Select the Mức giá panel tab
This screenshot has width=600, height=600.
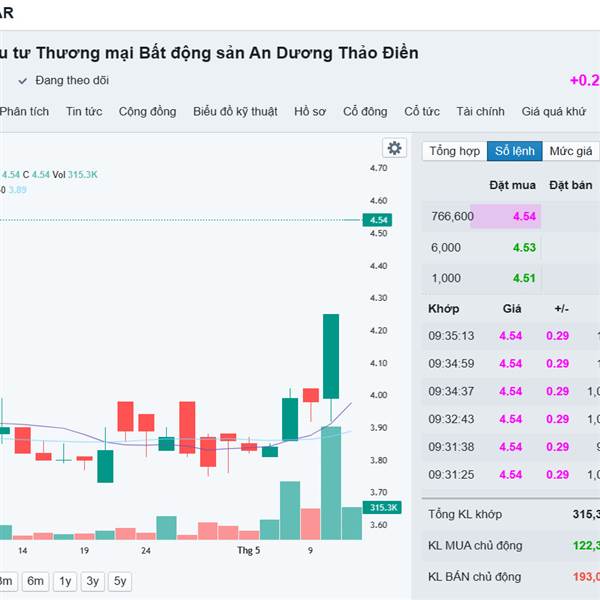click(x=571, y=151)
